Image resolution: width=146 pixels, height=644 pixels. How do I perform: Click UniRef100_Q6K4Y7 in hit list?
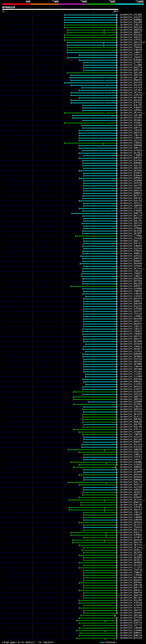tap(131, 339)
